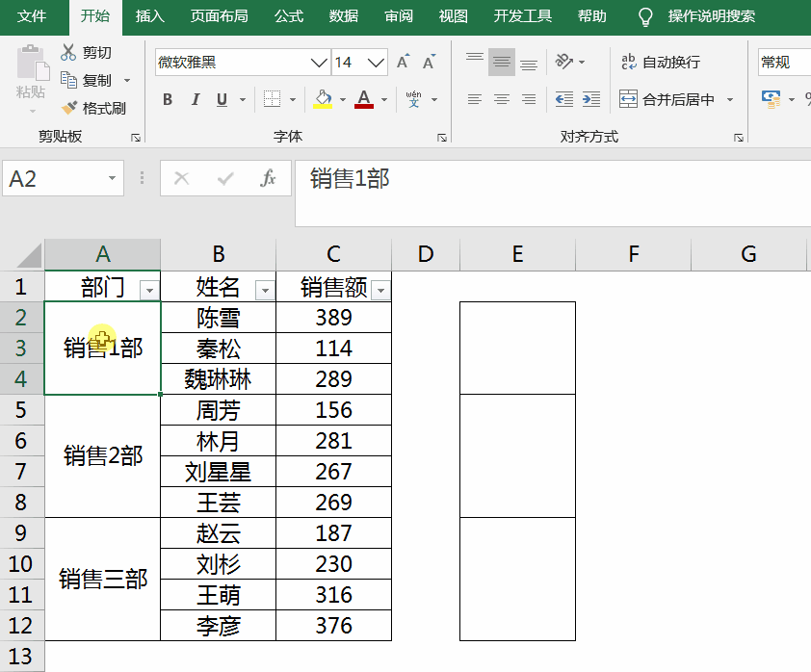Switch to 开发工具 tab

[522, 16]
